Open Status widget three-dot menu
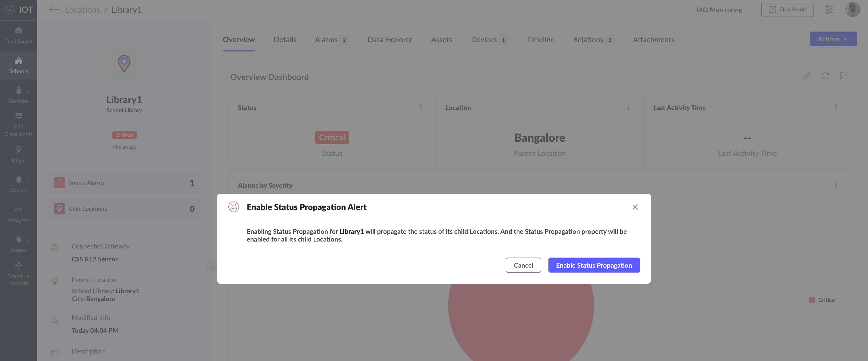This screenshot has height=361, width=868. [x=421, y=107]
